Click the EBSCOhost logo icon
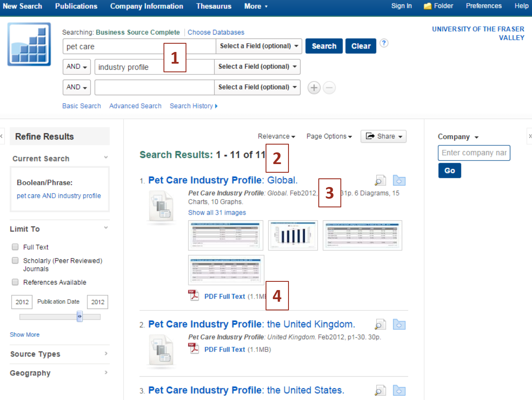The height and width of the screenshot is (400, 532). click(x=29, y=44)
